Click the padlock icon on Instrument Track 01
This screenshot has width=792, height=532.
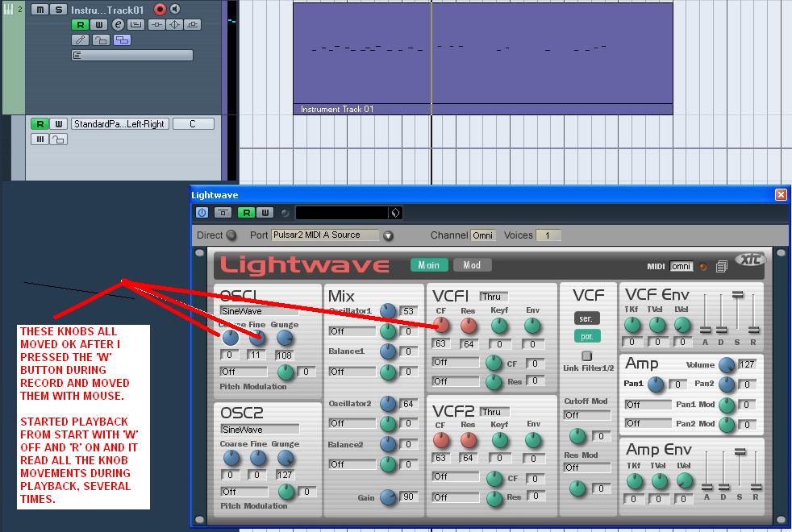click(x=102, y=39)
